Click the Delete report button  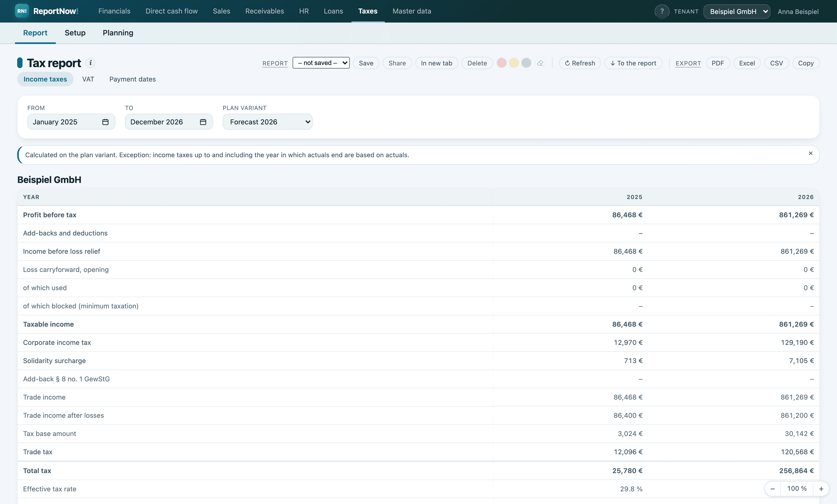coord(477,63)
